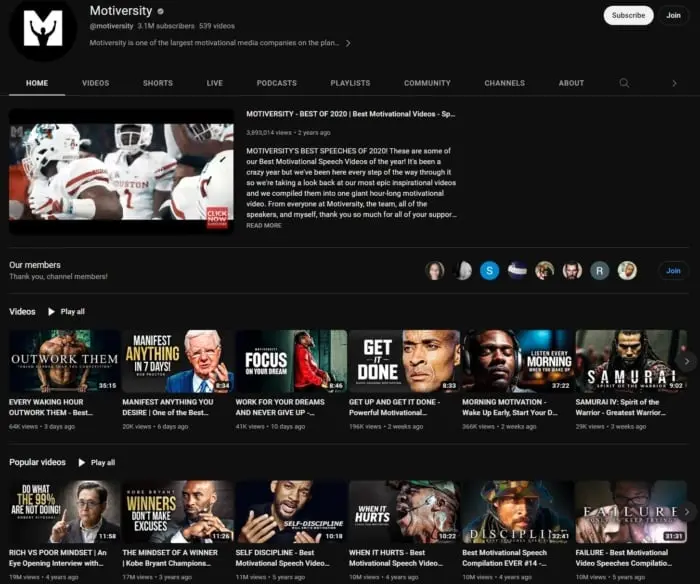Open the OUTWORK THEM video thumbnail
Viewport: 700px width, 584px height.
(65, 361)
